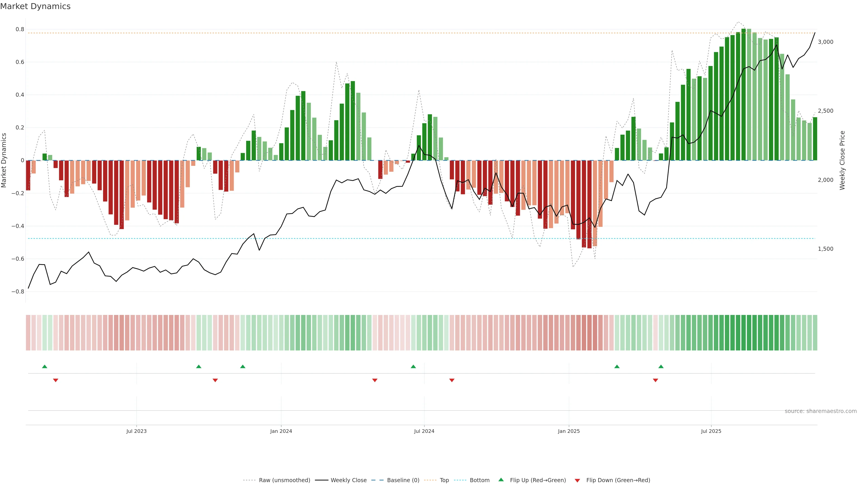
Task: Click red triangle icon in legend
Action: pyautogui.click(x=577, y=480)
